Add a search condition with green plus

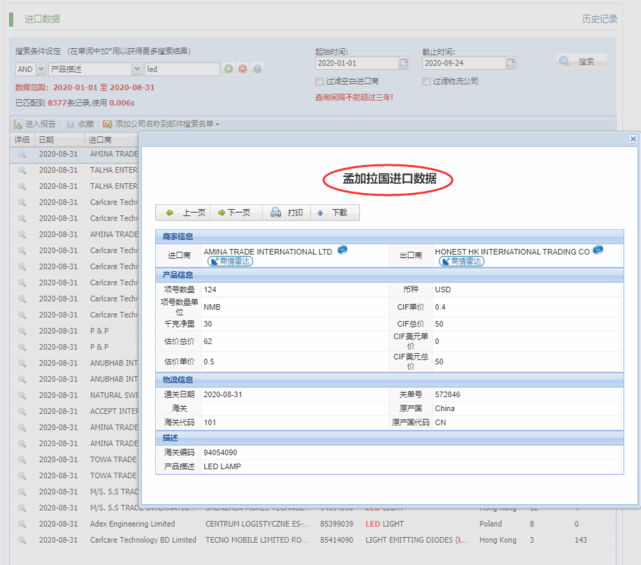tap(229, 69)
